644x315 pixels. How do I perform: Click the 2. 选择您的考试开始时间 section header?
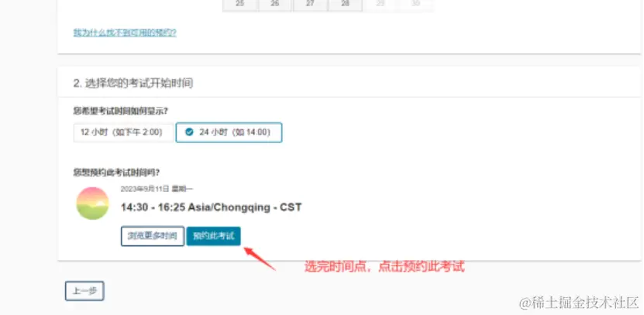(x=133, y=84)
